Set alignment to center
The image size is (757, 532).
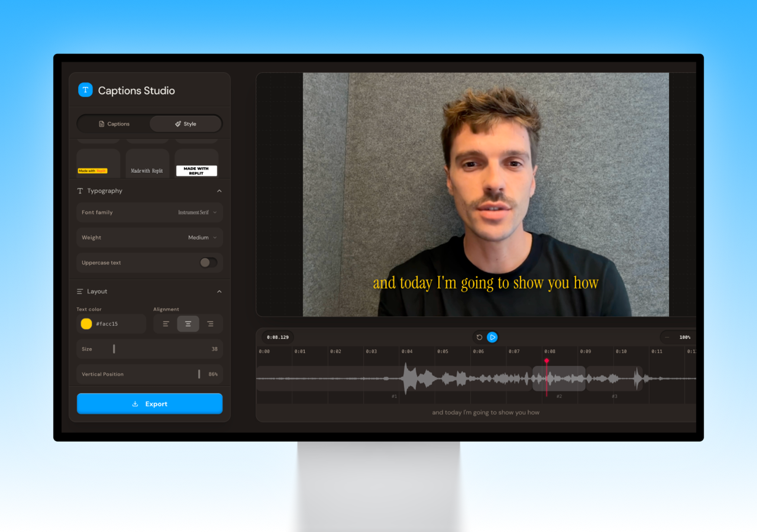coord(188,324)
